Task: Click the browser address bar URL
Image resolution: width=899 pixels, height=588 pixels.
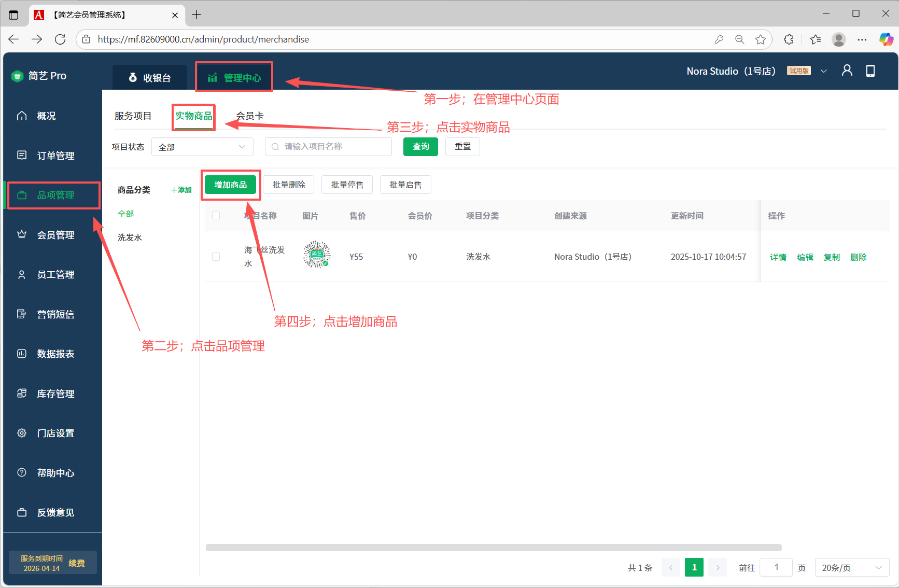Action: pos(203,39)
